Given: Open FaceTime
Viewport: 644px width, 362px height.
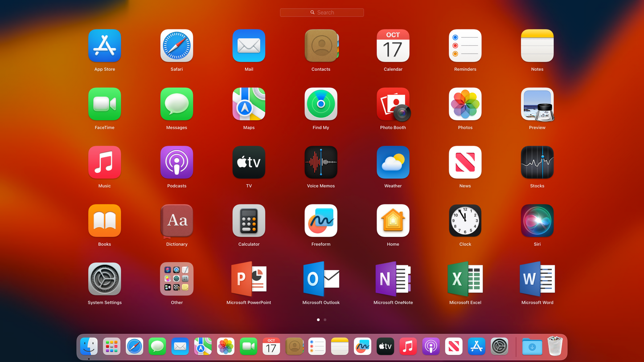Looking at the screenshot, I should tap(104, 104).
